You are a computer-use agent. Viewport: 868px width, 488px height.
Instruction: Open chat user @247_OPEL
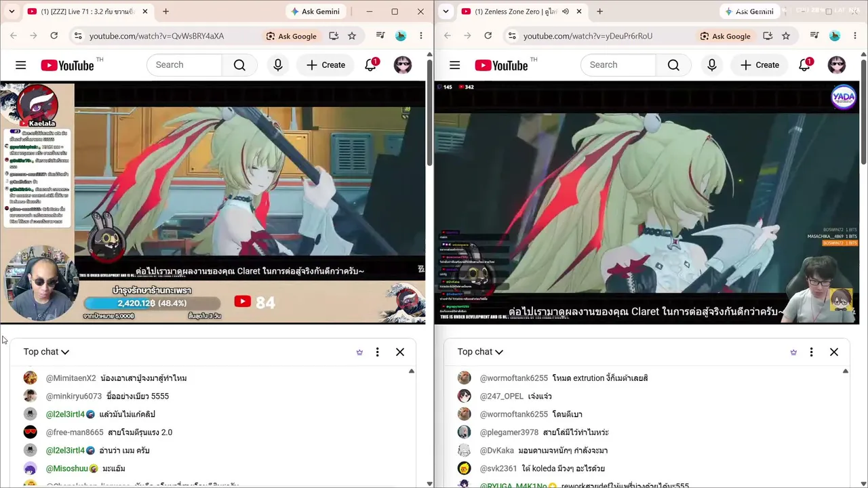pos(502,396)
